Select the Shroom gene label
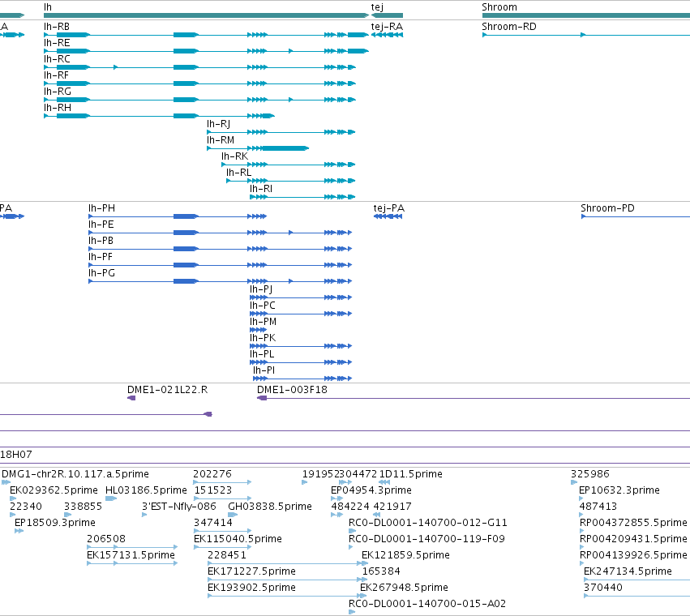Viewport: 690px width, 616px height. pyautogui.click(x=499, y=7)
